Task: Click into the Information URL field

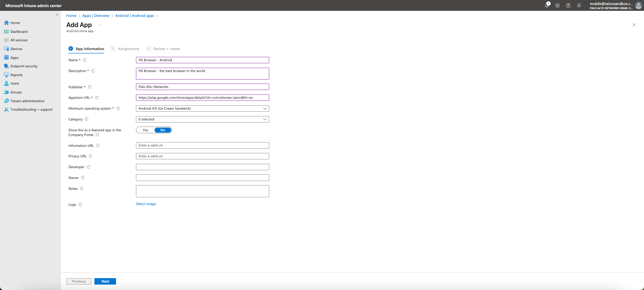Action: tap(203, 146)
